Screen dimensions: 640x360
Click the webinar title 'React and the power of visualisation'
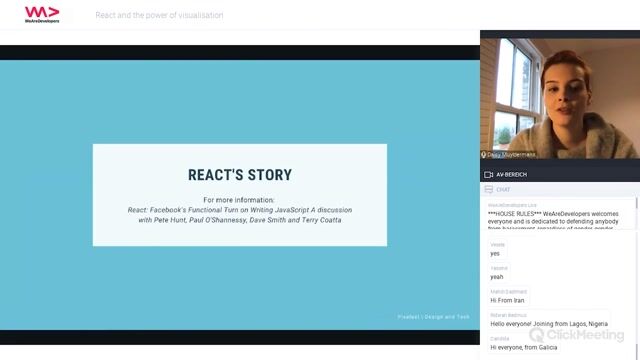click(159, 15)
